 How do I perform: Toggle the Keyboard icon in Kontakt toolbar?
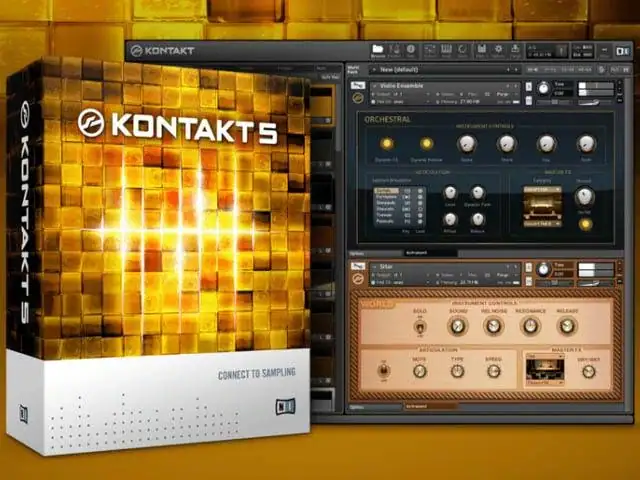[446, 51]
